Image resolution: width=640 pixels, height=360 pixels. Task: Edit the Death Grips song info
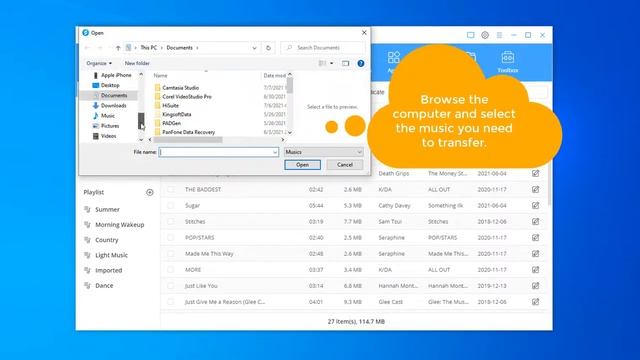tap(536, 173)
